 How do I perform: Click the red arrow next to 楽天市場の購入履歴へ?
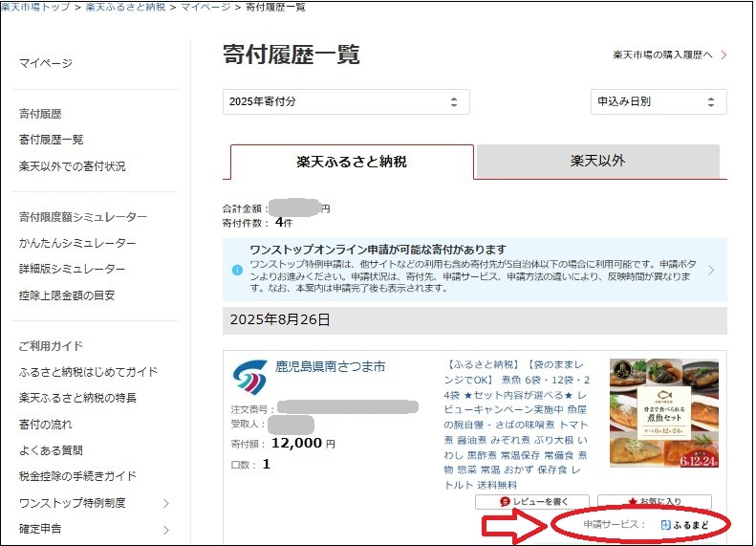724,55
